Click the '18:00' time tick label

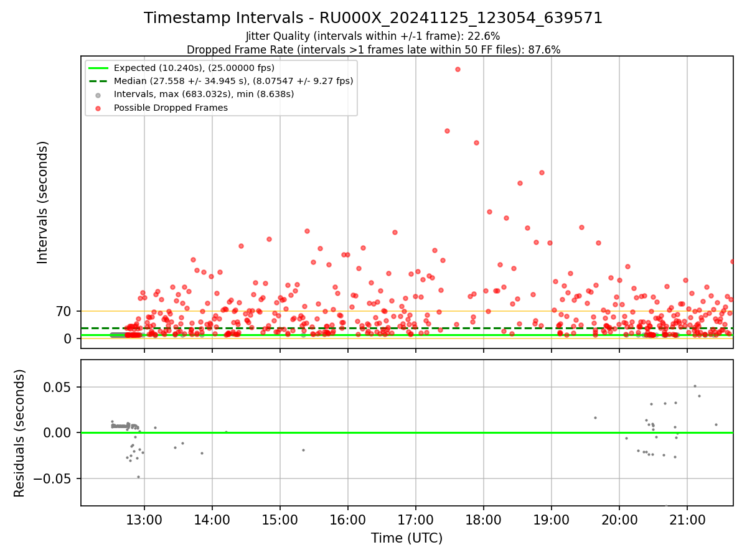point(484,520)
